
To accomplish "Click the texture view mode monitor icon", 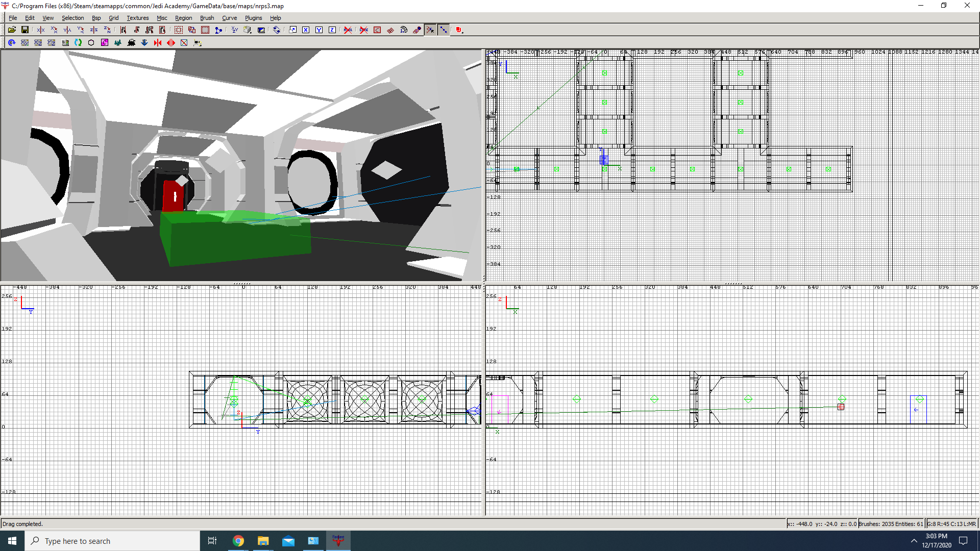I will coord(261,30).
